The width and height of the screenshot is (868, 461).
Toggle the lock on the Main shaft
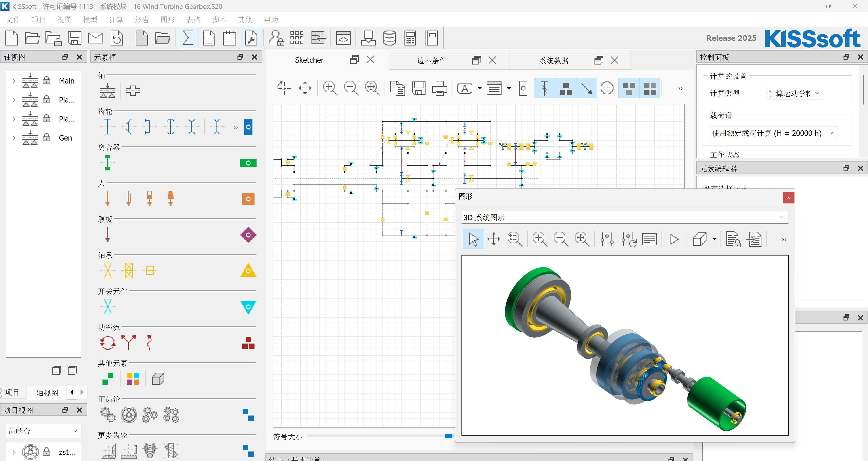point(47,80)
